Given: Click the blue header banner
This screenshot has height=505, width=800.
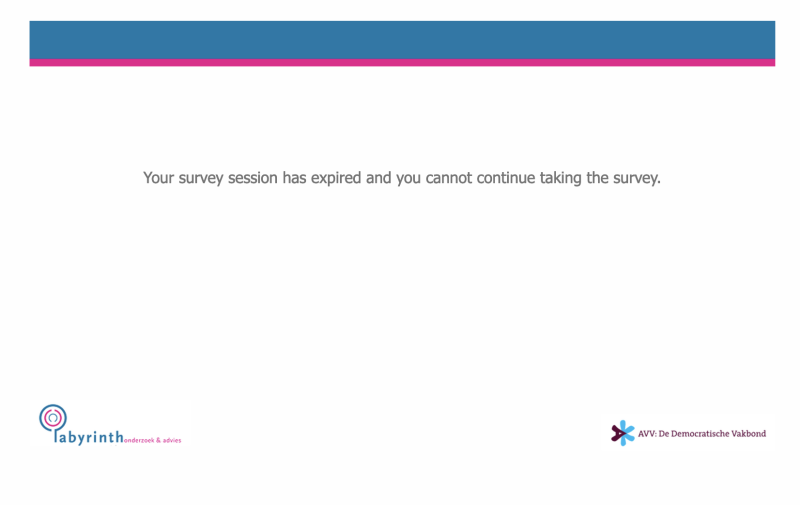Looking at the screenshot, I should (x=402, y=40).
